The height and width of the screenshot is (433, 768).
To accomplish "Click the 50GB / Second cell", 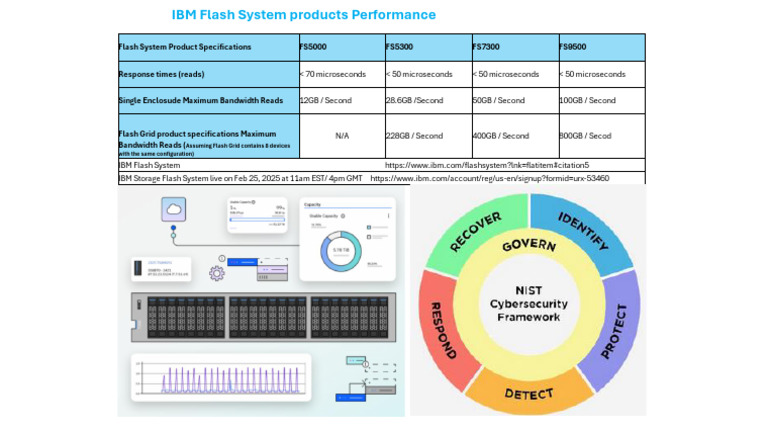I will (x=516, y=100).
